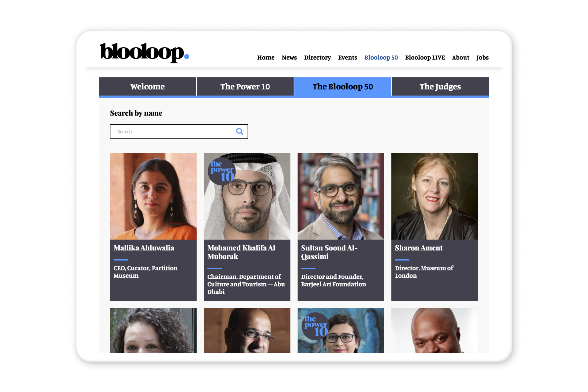Click Power 10 badge on Mohamed Khalifa photo
This screenshot has width=588, height=392.
[222, 171]
